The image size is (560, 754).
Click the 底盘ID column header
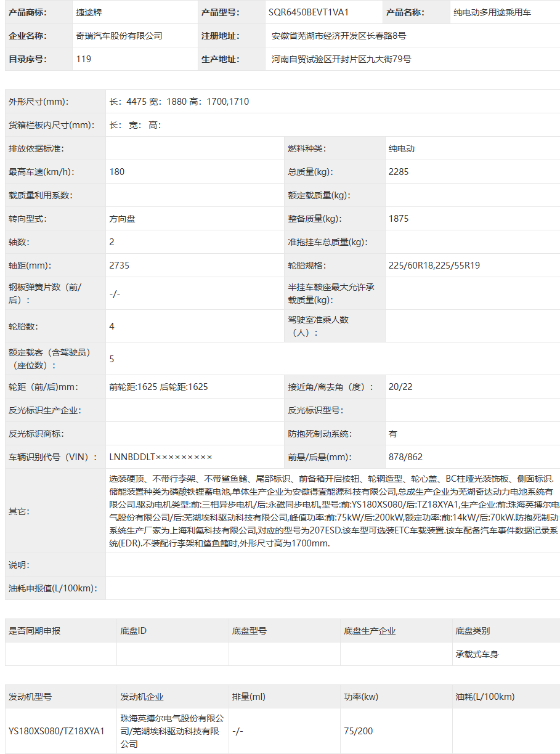[134, 631]
